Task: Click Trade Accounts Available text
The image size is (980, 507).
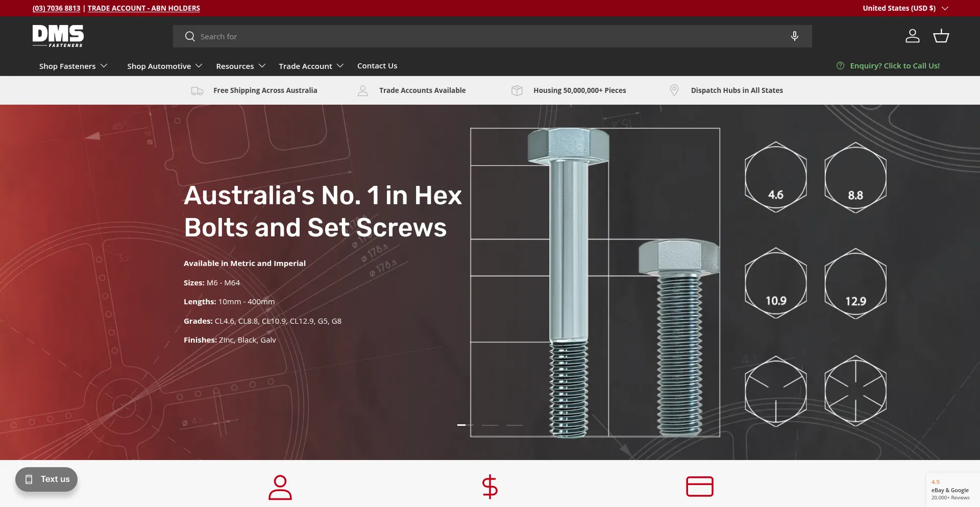Action: (x=423, y=90)
